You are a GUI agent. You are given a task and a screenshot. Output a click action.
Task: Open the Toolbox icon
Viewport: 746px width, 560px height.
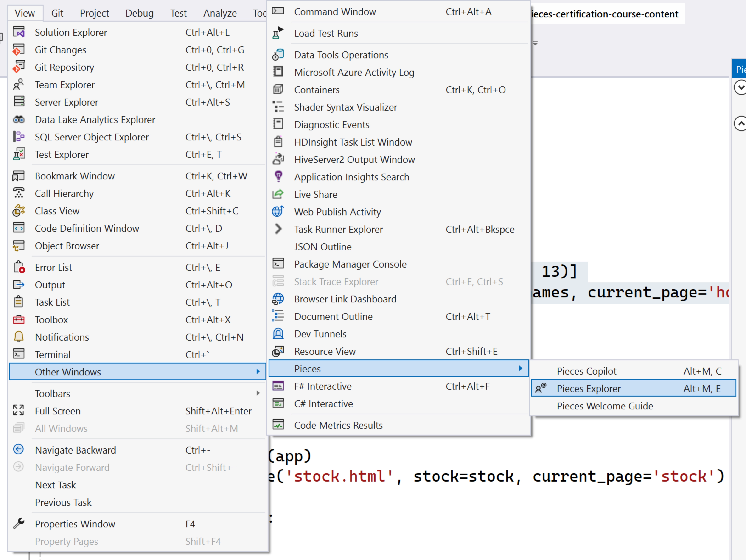pos(19,320)
